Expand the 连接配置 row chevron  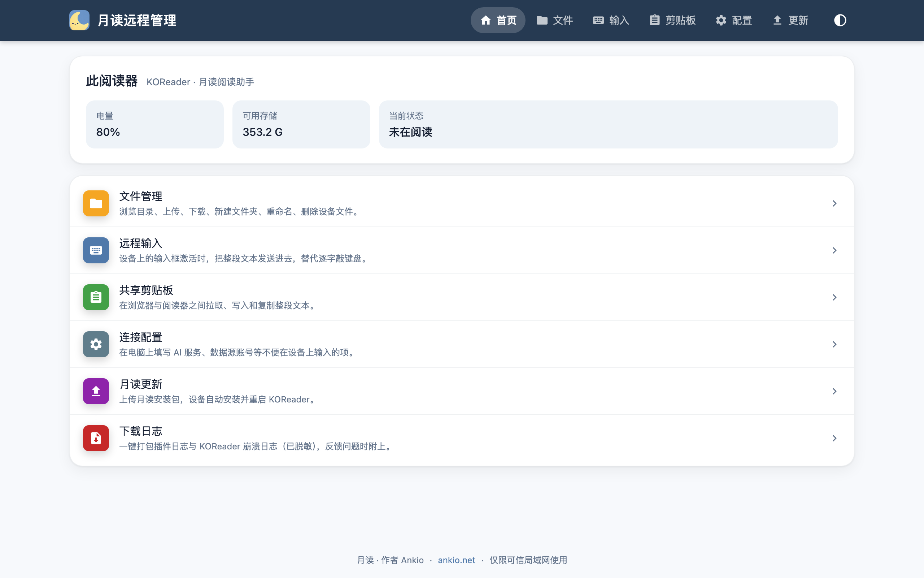click(x=834, y=344)
